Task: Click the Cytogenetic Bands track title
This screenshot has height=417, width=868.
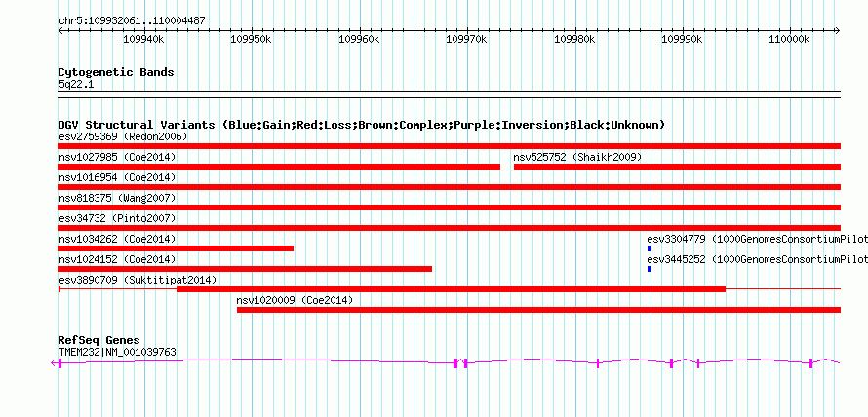Action: pos(116,72)
